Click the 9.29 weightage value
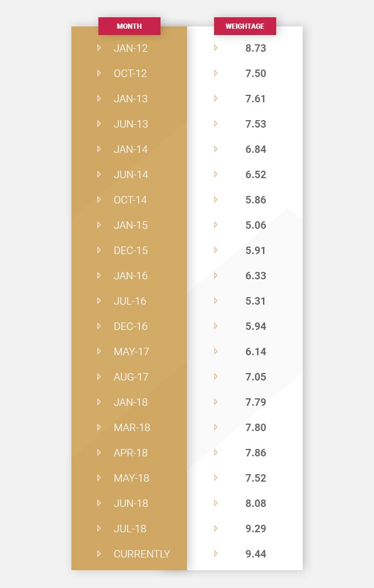The image size is (374, 588). 255,529
